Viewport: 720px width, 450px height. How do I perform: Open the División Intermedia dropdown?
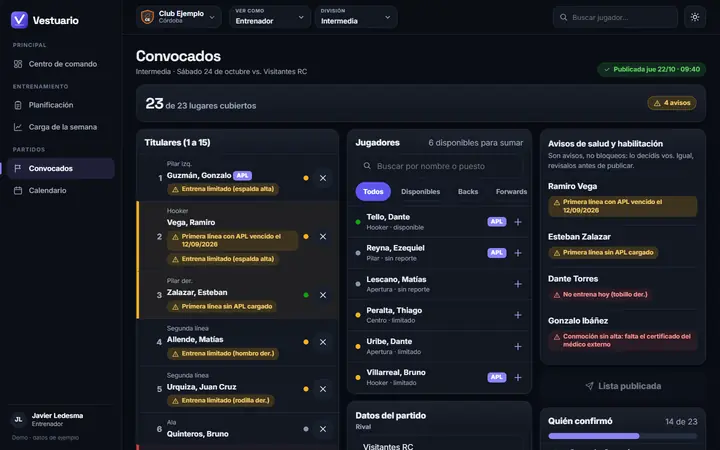(x=356, y=17)
